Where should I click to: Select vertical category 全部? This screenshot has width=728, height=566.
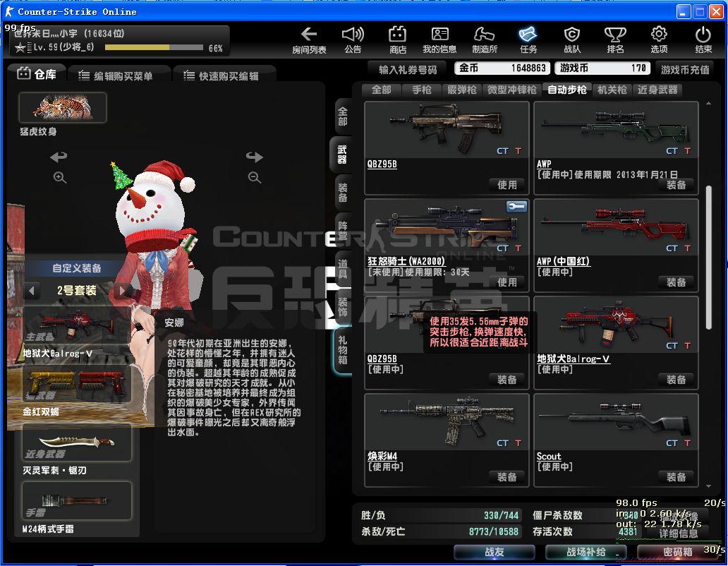tap(343, 116)
